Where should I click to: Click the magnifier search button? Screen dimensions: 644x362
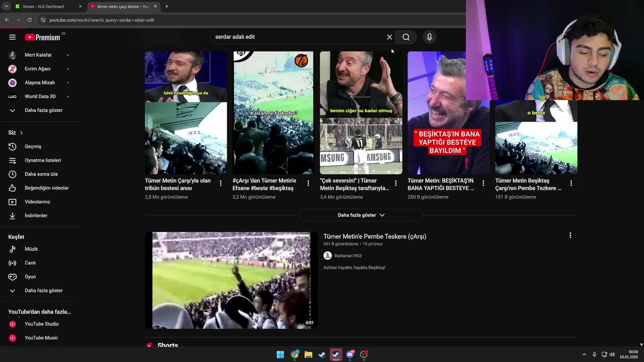pyautogui.click(x=406, y=37)
